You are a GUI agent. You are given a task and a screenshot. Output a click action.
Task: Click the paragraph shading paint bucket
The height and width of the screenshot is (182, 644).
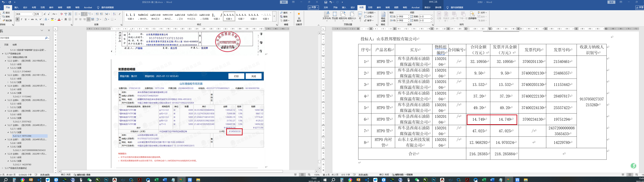coord(106,19)
